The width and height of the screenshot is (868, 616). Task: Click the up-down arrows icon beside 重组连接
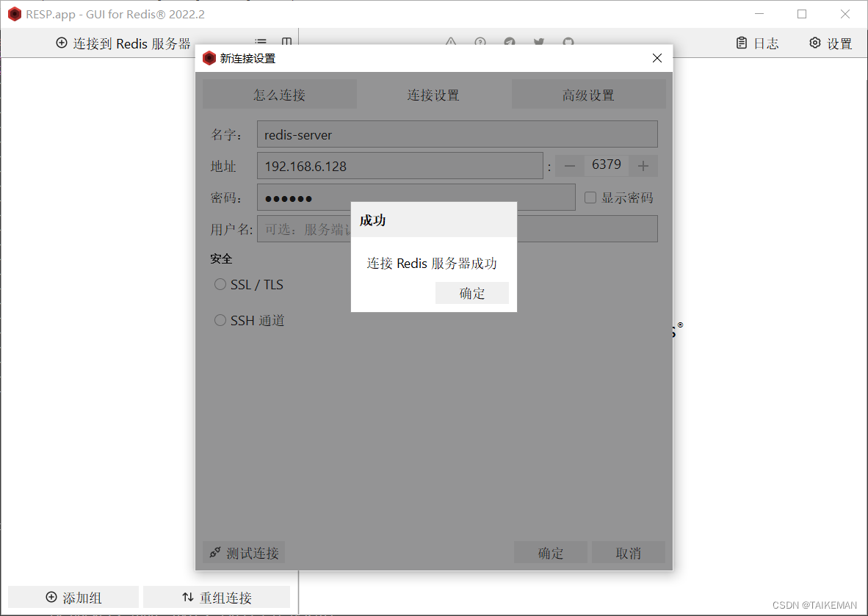pyautogui.click(x=188, y=597)
